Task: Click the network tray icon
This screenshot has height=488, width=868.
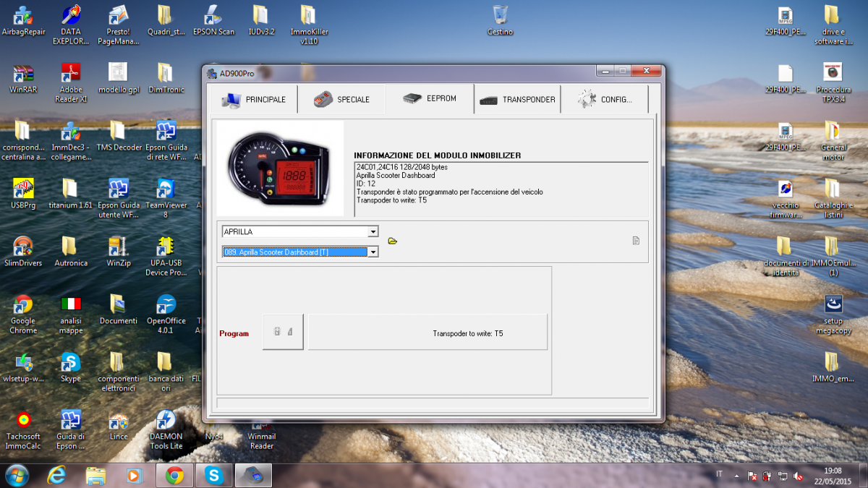Action: pyautogui.click(x=783, y=476)
